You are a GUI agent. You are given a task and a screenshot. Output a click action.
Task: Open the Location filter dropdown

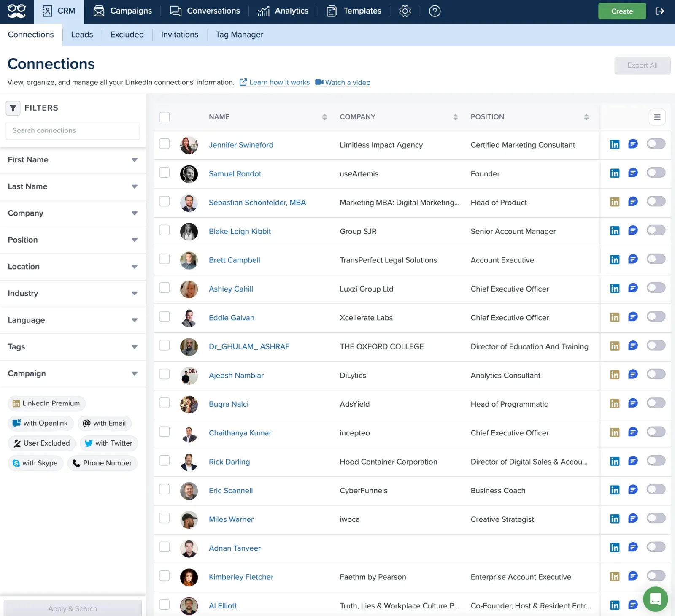pos(73,267)
